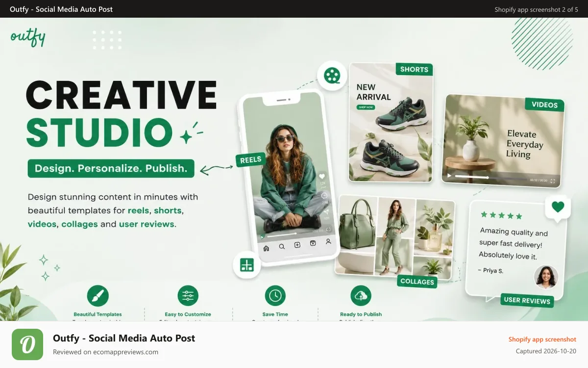Image resolution: width=588 pixels, height=368 pixels.
Task: Click the Easy to Customize label
Action: (188, 314)
